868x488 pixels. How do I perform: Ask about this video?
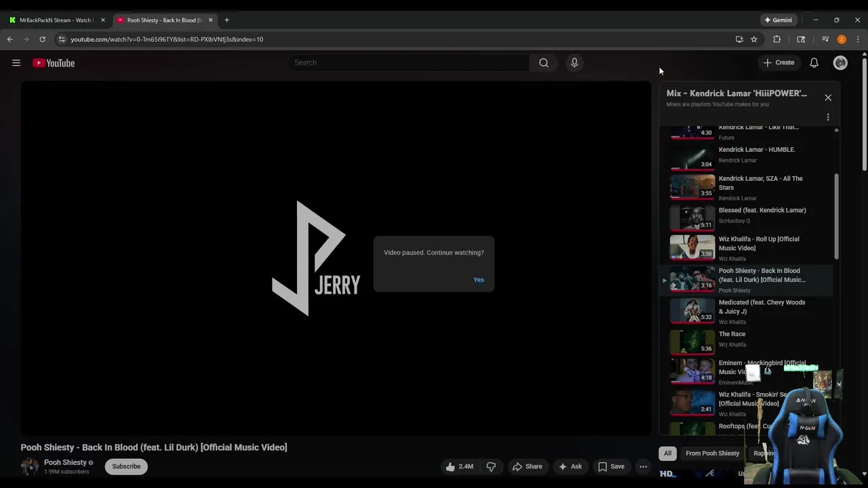point(570,466)
